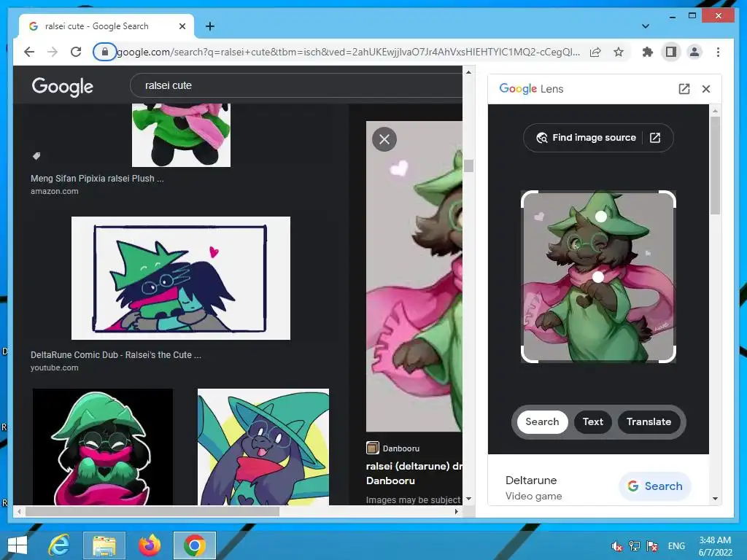Open the Action Center flag tray icon
This screenshot has width=747, height=560.
[652, 546]
